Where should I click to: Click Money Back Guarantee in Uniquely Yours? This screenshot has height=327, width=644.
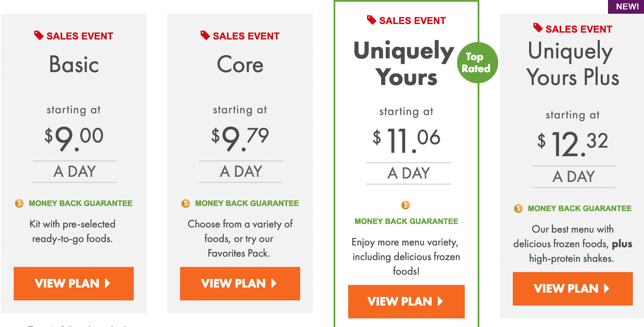pyautogui.click(x=406, y=221)
